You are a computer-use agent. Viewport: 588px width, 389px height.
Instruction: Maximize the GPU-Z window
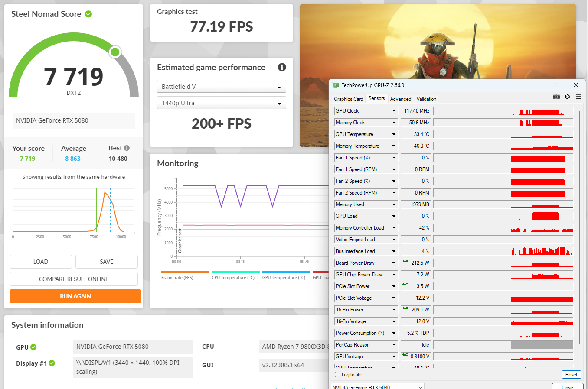coord(556,85)
